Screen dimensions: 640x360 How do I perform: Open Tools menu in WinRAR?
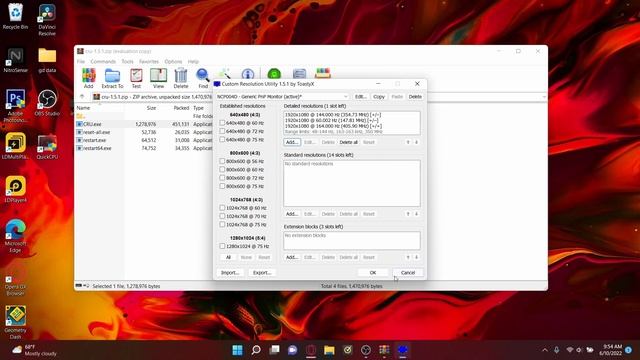127,62
